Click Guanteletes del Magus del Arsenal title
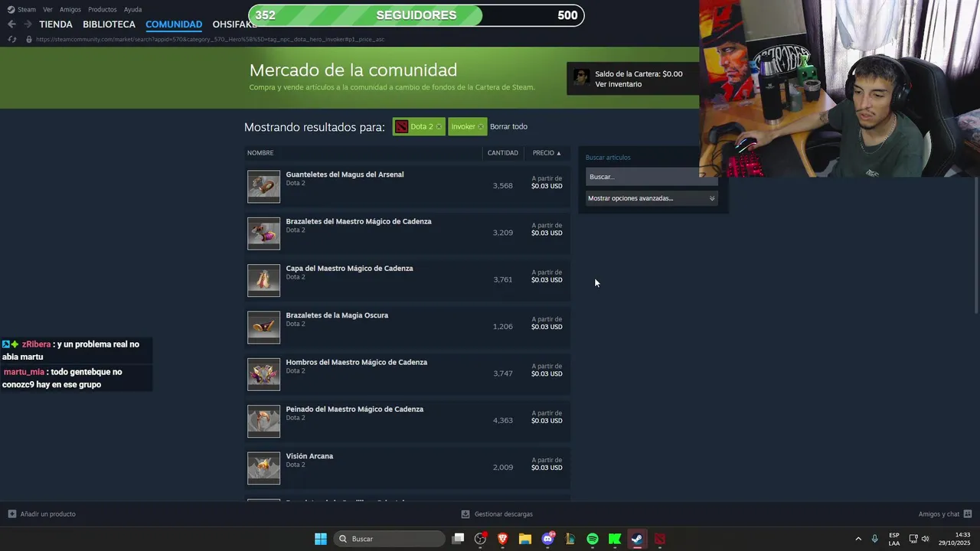 click(345, 174)
